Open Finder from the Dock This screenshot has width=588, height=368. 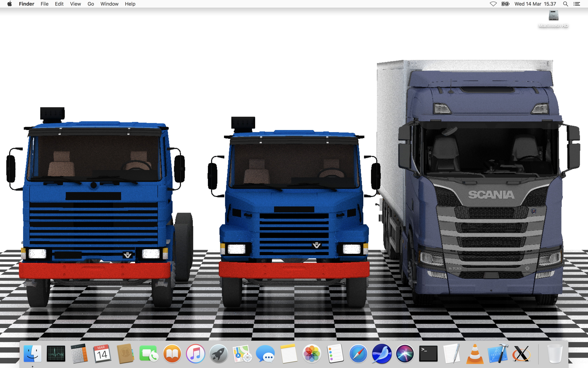click(32, 353)
